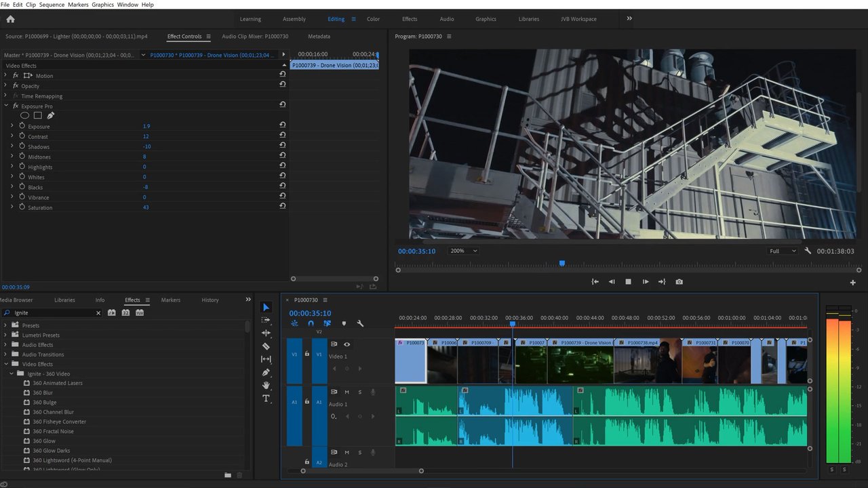Viewport: 868px width, 488px height.
Task: Select the Hand tool
Action: tap(266, 386)
